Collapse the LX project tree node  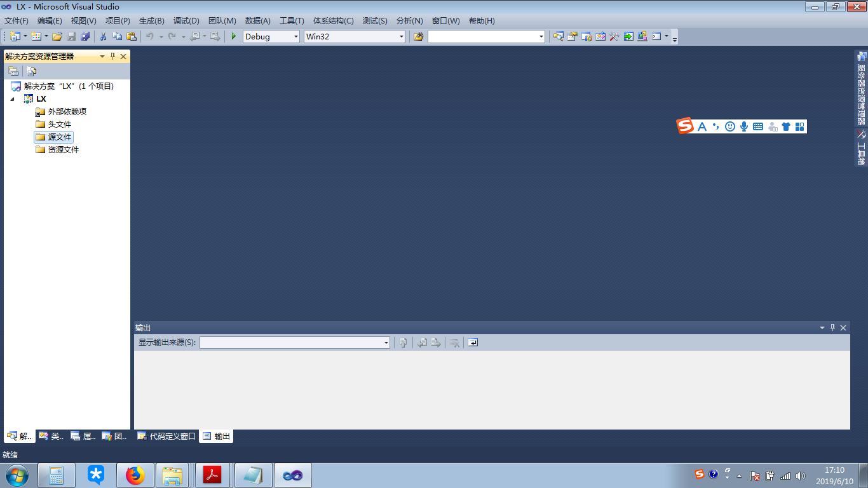12,99
